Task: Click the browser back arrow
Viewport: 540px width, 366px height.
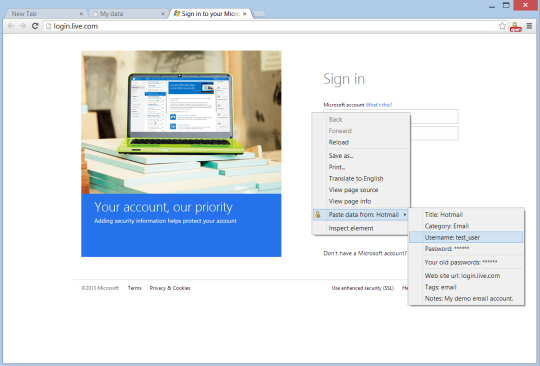Action: 11,26
